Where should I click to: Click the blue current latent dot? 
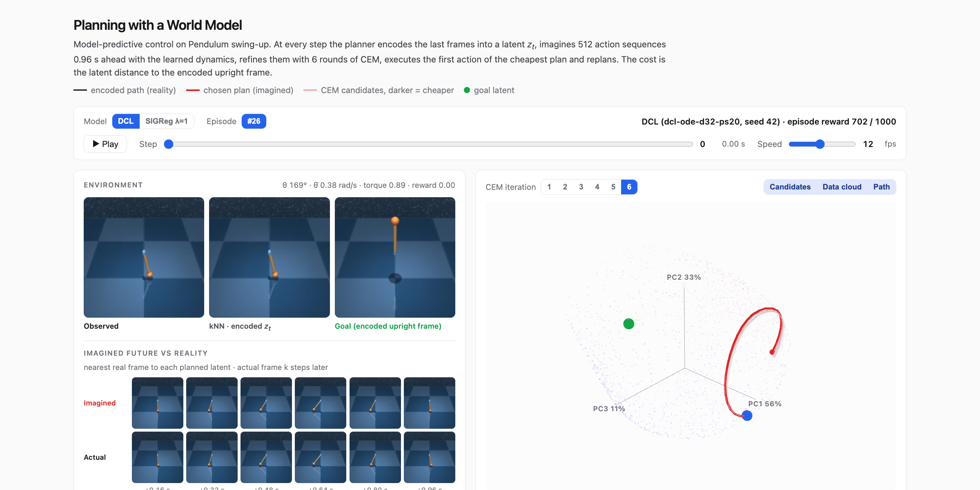point(747,416)
